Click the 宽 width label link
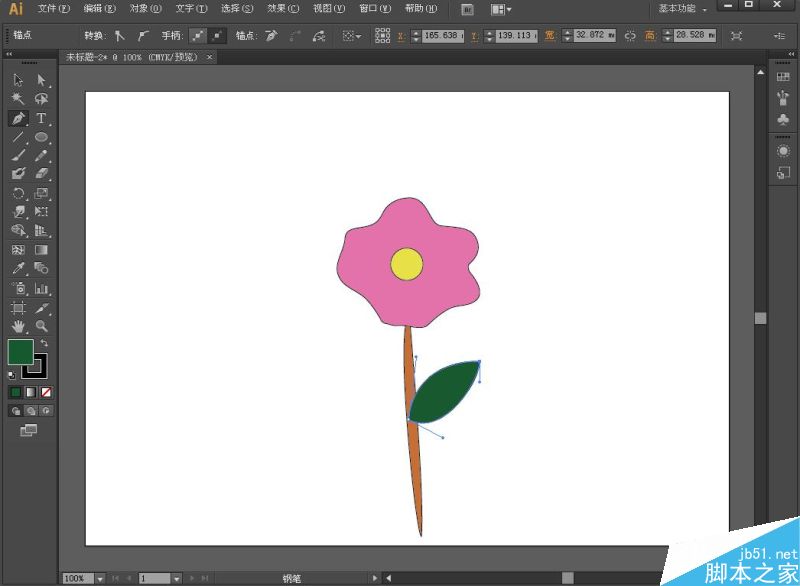Screen dimensions: 800x586 point(550,35)
